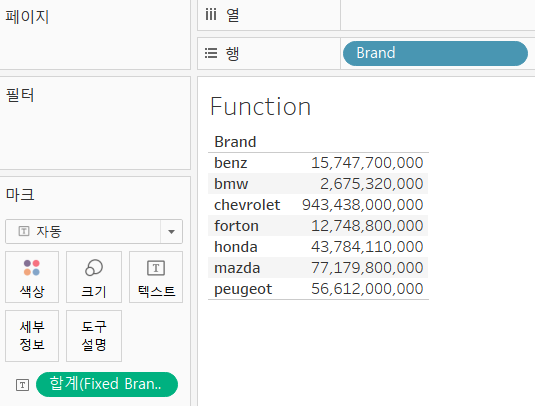535x406 pixels.
Task: Click the value 2,675,320,000
Action: point(372,184)
